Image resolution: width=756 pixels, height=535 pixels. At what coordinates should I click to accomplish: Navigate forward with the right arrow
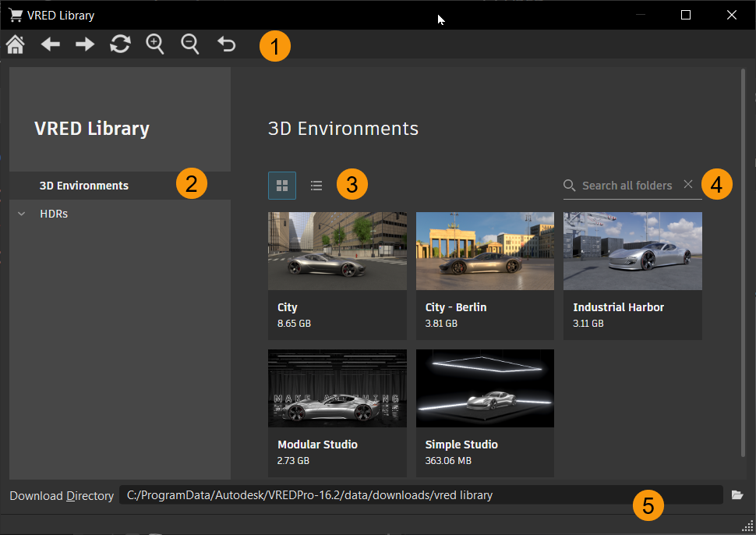85,44
